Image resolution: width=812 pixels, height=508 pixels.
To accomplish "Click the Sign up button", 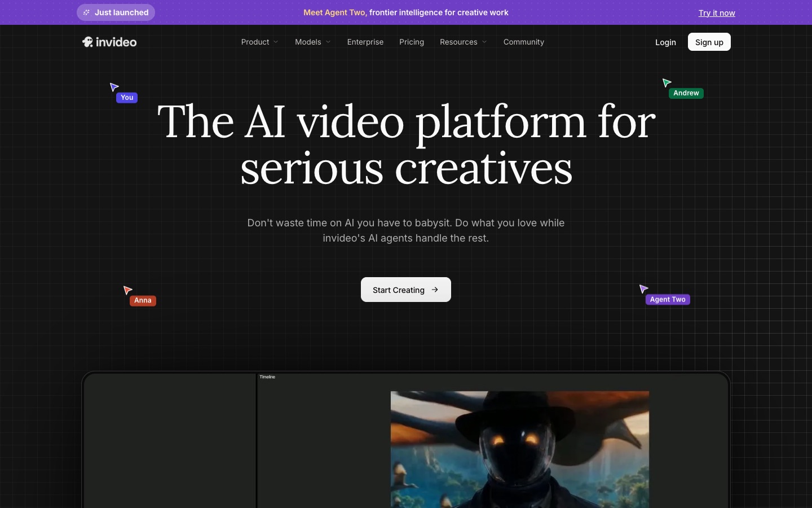I will [709, 42].
